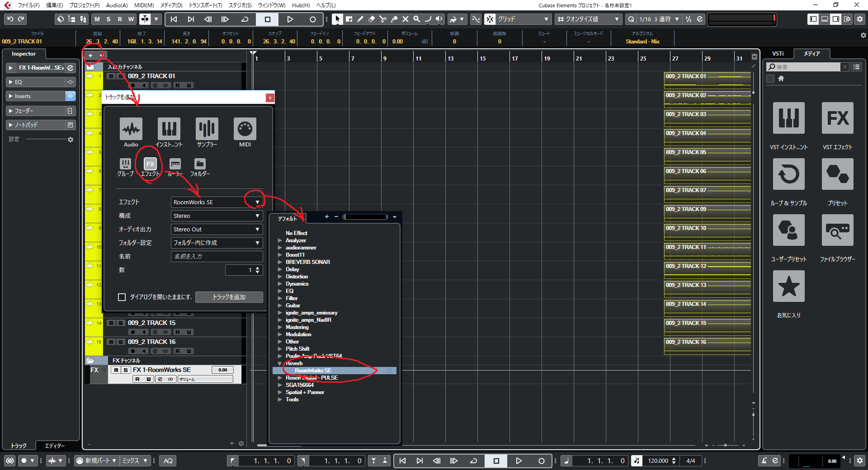Switch to the VSTi tab

pyautogui.click(x=778, y=54)
